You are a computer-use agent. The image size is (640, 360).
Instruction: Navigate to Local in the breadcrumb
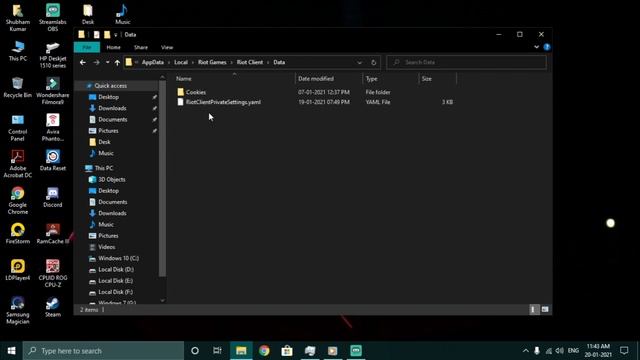pyautogui.click(x=181, y=62)
